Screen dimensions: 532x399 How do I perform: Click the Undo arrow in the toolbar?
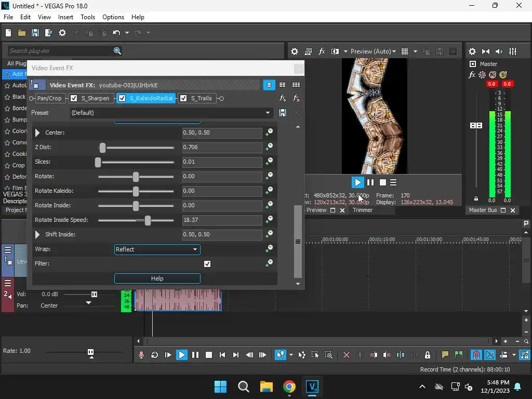(x=116, y=33)
